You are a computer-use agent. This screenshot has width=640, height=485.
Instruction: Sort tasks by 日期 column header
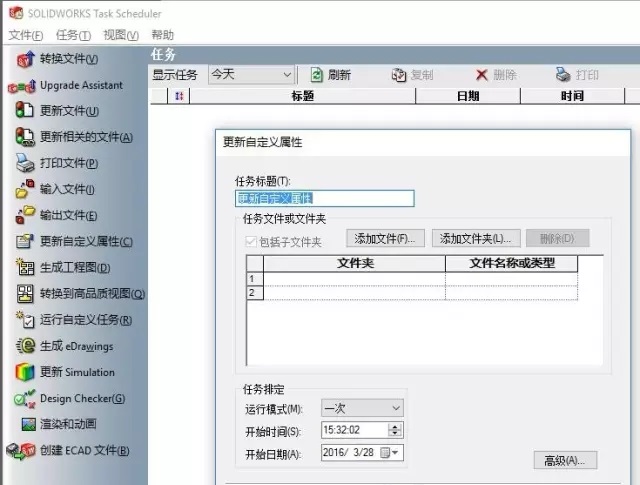click(468, 96)
